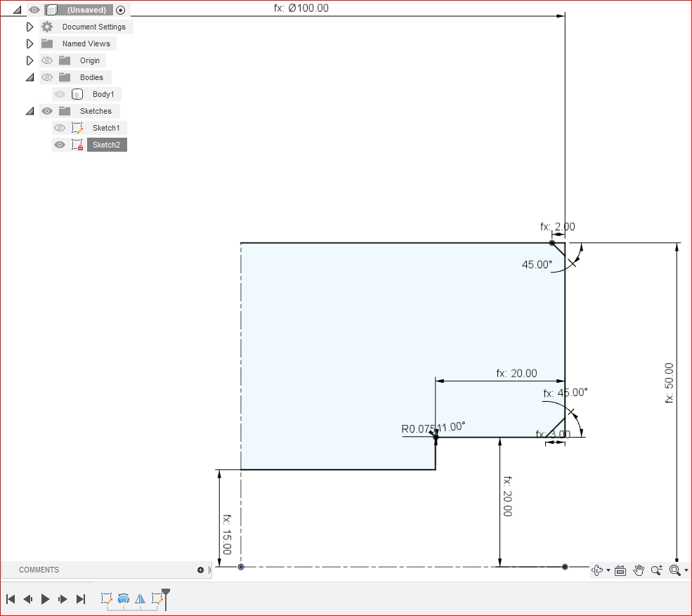The width and height of the screenshot is (692, 616).
Task: Toggle visibility of Sketch2
Action: pyautogui.click(x=60, y=144)
